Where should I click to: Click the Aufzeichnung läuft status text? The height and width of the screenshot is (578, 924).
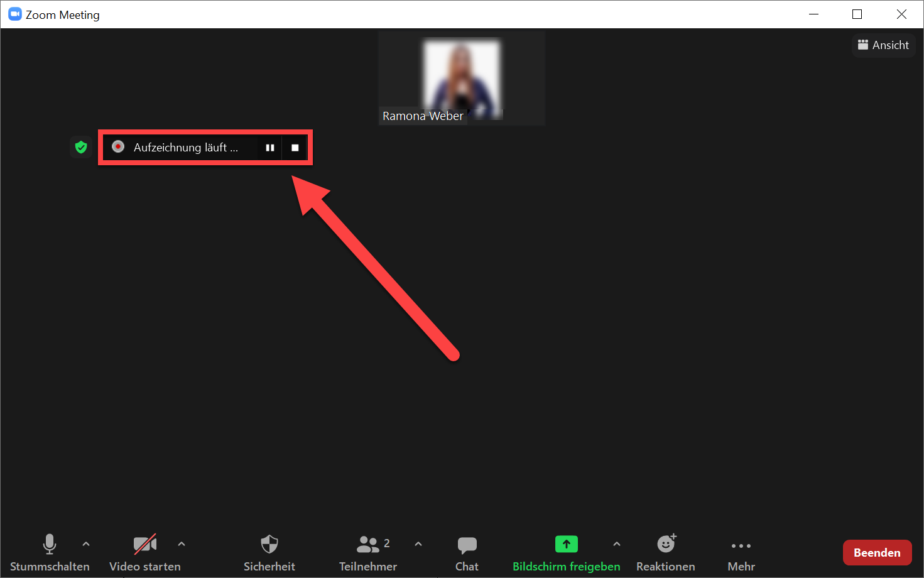[x=186, y=148]
